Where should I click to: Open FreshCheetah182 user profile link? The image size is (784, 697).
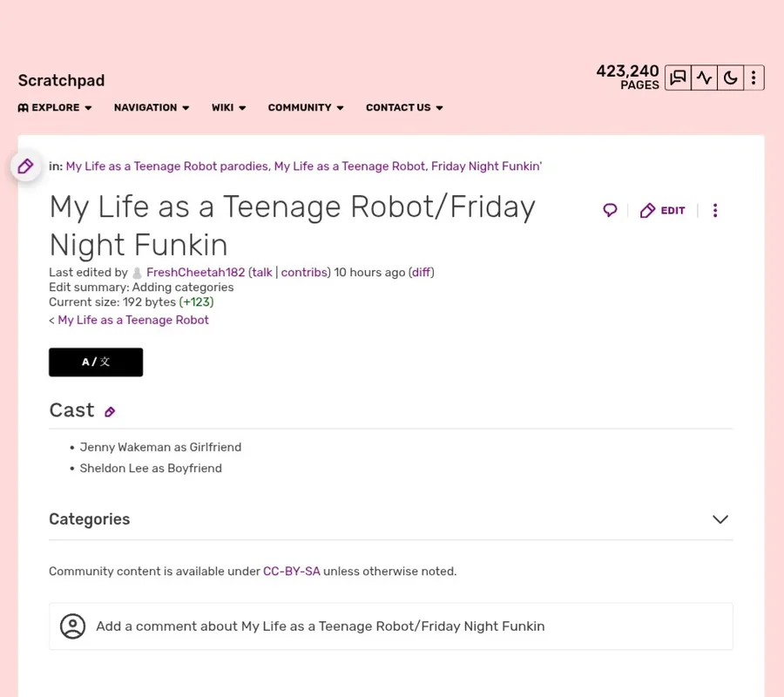click(195, 273)
